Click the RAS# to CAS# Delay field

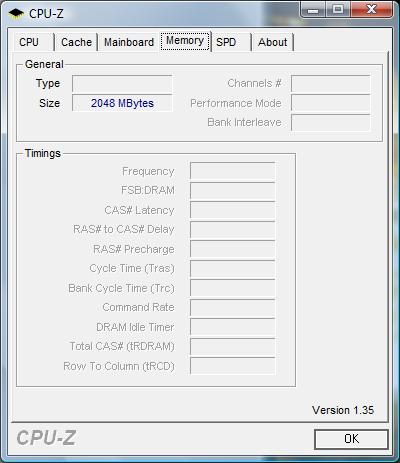point(232,230)
